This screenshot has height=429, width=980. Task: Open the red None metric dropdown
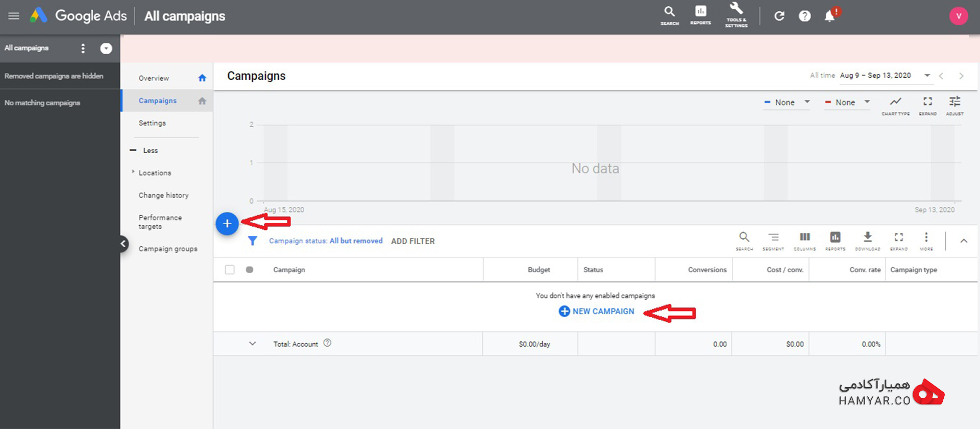[x=847, y=103]
